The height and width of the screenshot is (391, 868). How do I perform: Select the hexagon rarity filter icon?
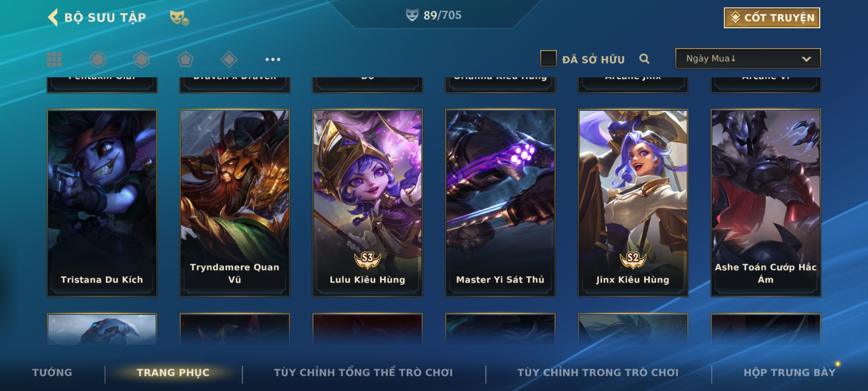pyautogui.click(x=141, y=59)
